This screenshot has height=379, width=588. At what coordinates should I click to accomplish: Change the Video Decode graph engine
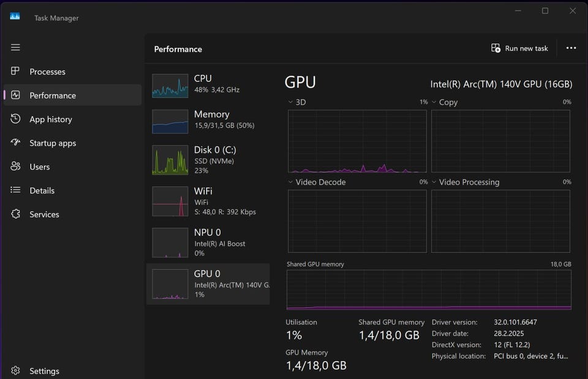click(x=291, y=182)
